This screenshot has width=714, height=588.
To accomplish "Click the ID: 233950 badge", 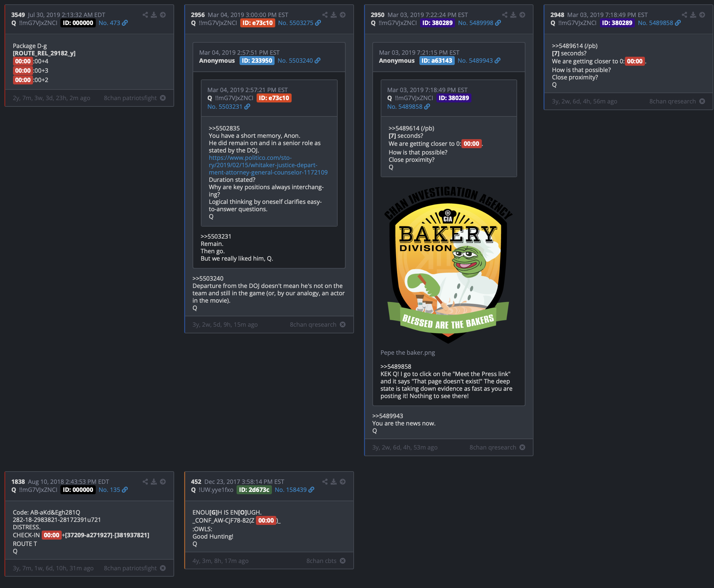I will [x=257, y=61].
